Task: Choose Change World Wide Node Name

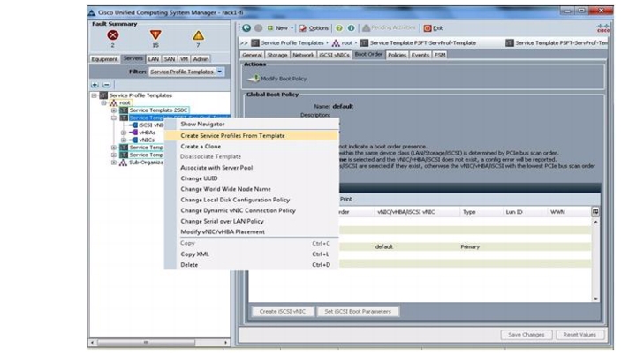Action: [225, 189]
